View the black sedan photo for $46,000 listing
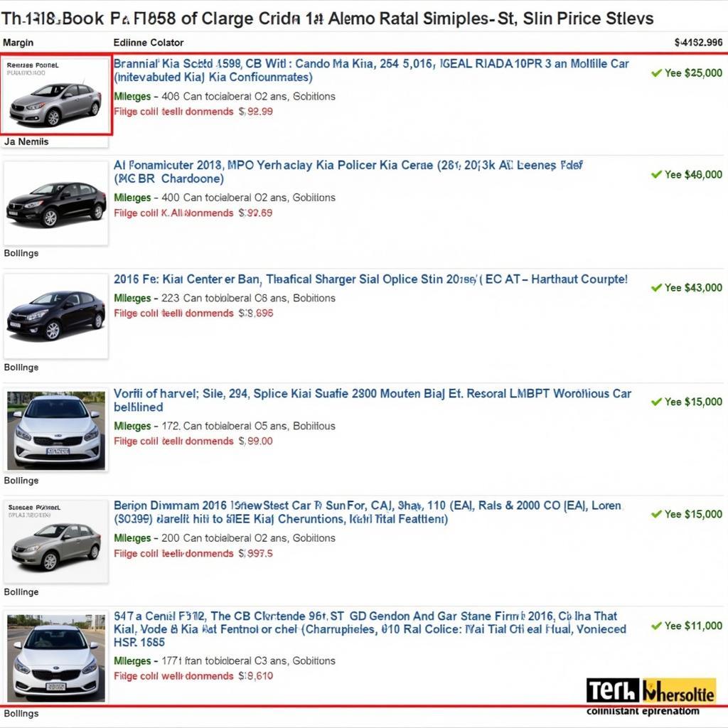728x728 pixels. pyautogui.click(x=56, y=203)
